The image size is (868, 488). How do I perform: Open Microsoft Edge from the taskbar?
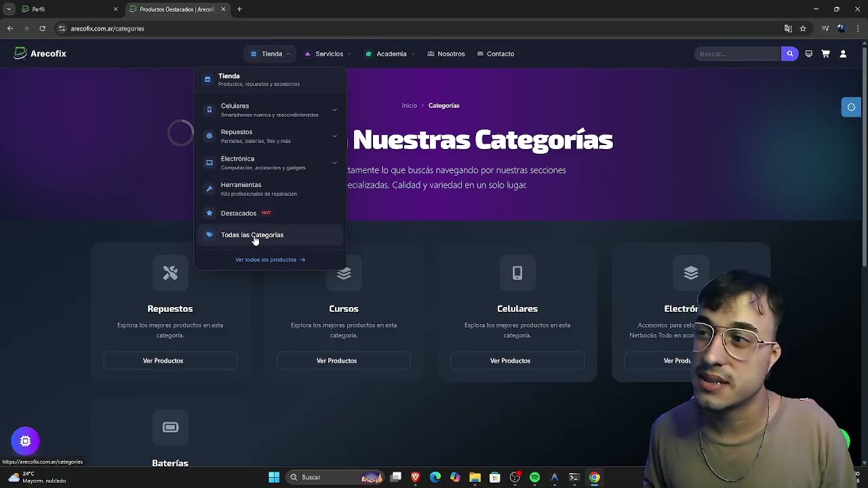coord(435,477)
